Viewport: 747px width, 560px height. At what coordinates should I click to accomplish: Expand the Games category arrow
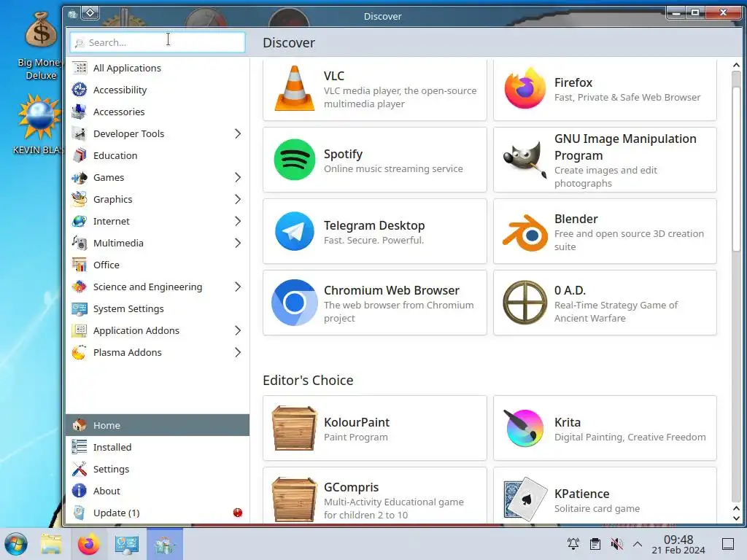pyautogui.click(x=238, y=178)
